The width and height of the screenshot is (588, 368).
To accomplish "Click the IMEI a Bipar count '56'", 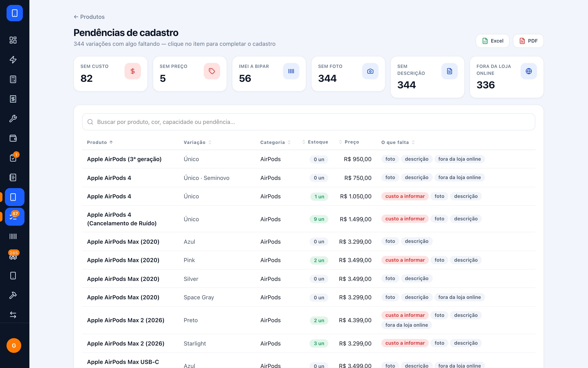I will click(x=245, y=78).
